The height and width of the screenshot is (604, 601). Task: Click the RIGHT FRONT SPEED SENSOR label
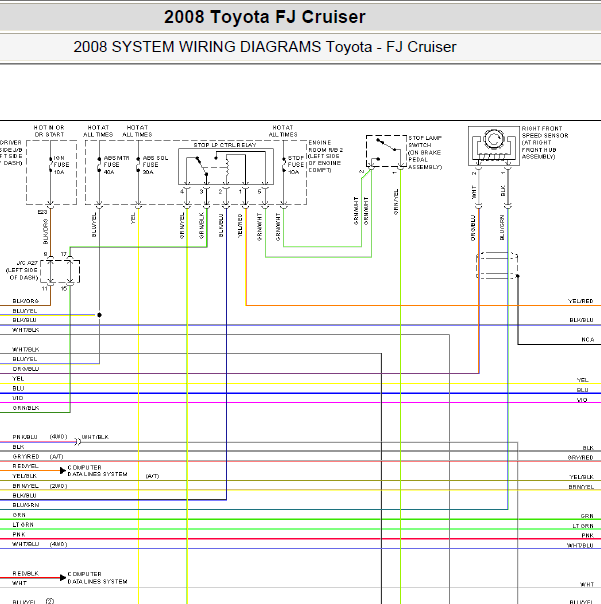[x=545, y=143]
